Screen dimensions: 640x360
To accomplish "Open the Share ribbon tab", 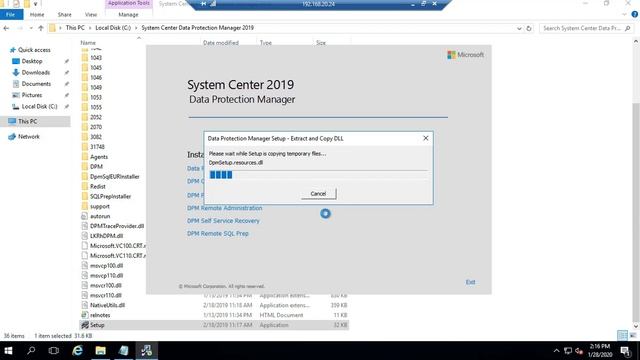I will [64, 14].
